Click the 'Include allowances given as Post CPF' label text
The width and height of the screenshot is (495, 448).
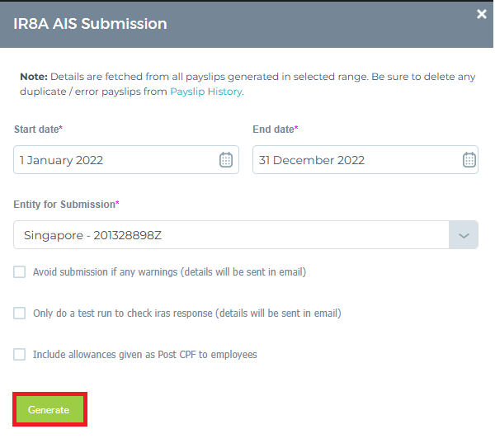(x=145, y=354)
